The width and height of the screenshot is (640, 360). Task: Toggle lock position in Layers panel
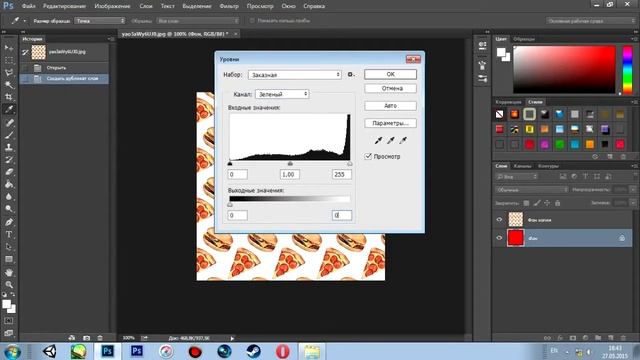[547, 203]
